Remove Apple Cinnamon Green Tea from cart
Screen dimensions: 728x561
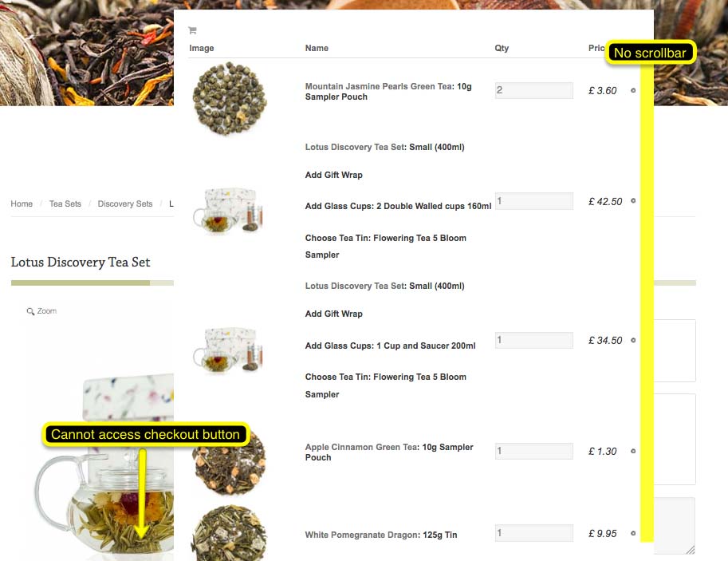point(633,451)
